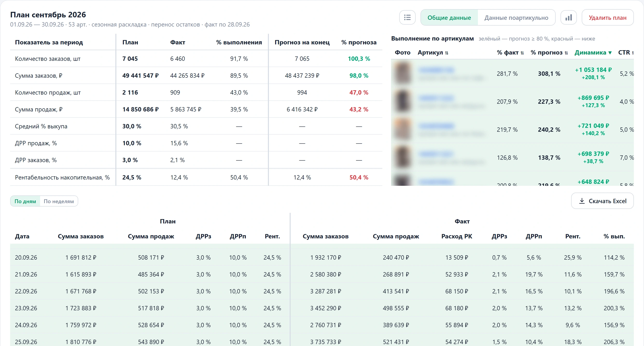Select the 21.09.26 date row
Viewport: 644px width, 346px height.
pos(322,274)
